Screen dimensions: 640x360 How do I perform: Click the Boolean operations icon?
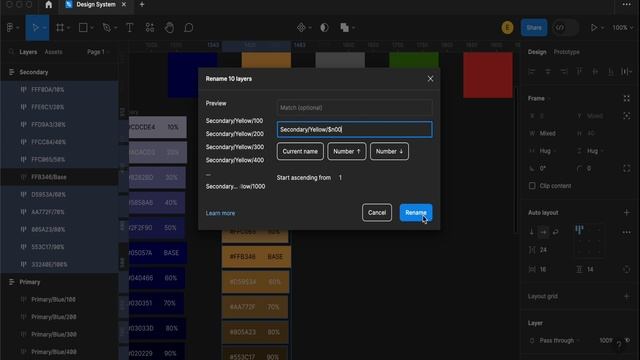344,27
